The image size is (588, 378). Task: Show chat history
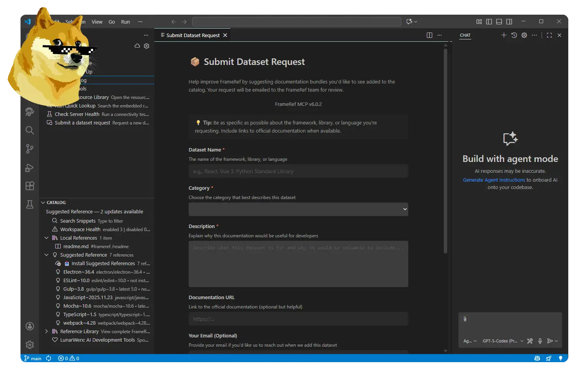tap(514, 35)
